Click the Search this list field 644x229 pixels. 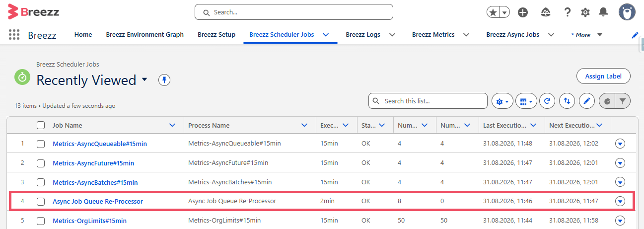[428, 101]
